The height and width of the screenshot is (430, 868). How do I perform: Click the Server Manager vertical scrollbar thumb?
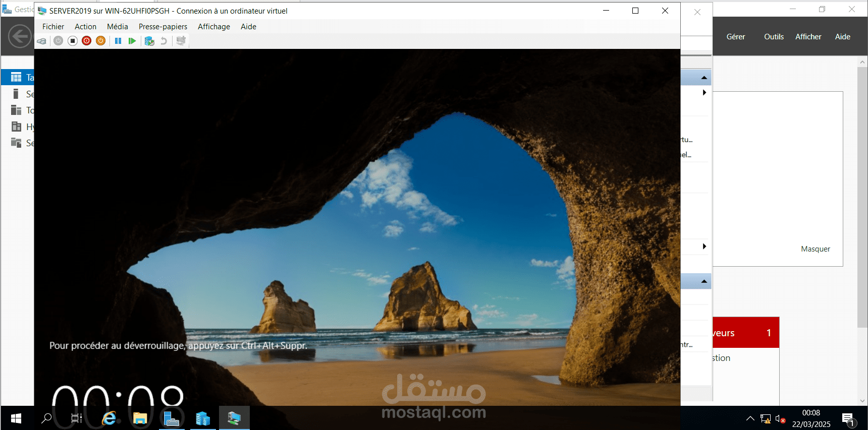(862, 197)
